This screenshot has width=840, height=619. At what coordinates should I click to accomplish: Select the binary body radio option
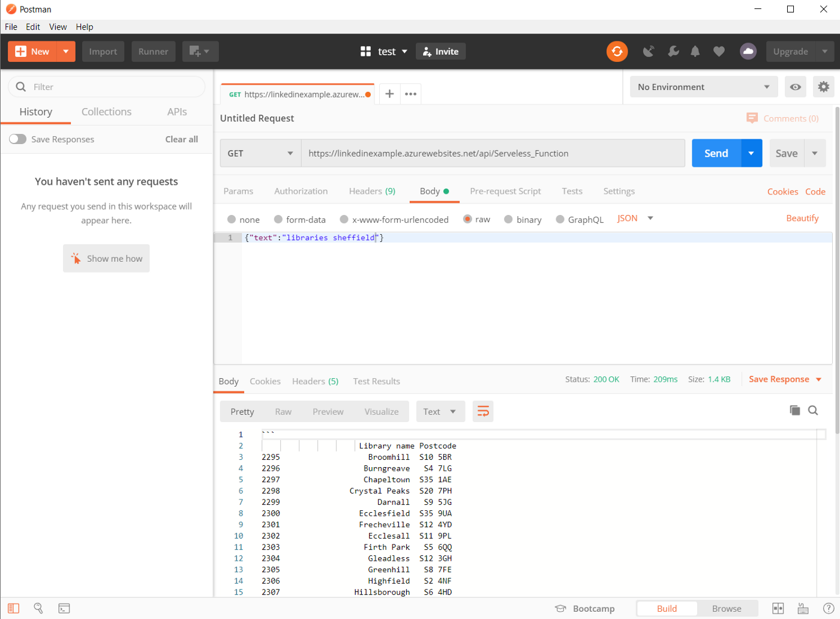coord(508,220)
